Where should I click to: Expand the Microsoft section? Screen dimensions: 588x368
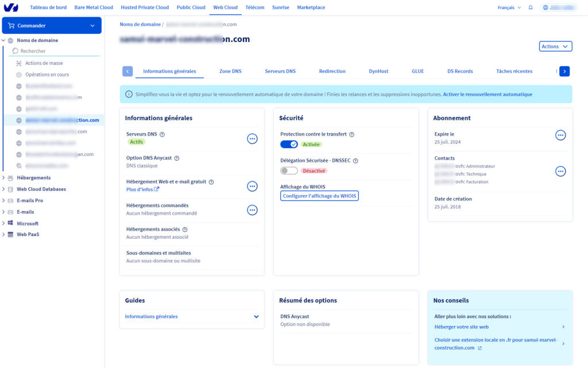3,223
